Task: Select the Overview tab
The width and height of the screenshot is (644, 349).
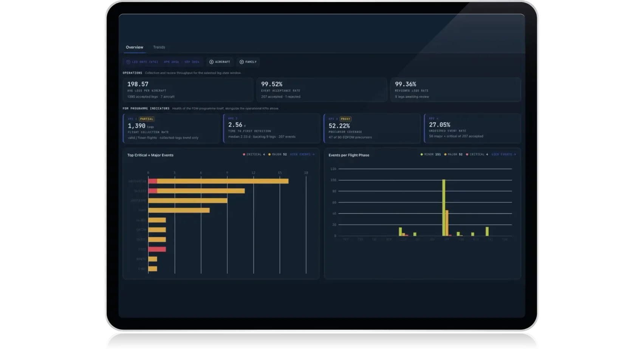Action: point(135,47)
